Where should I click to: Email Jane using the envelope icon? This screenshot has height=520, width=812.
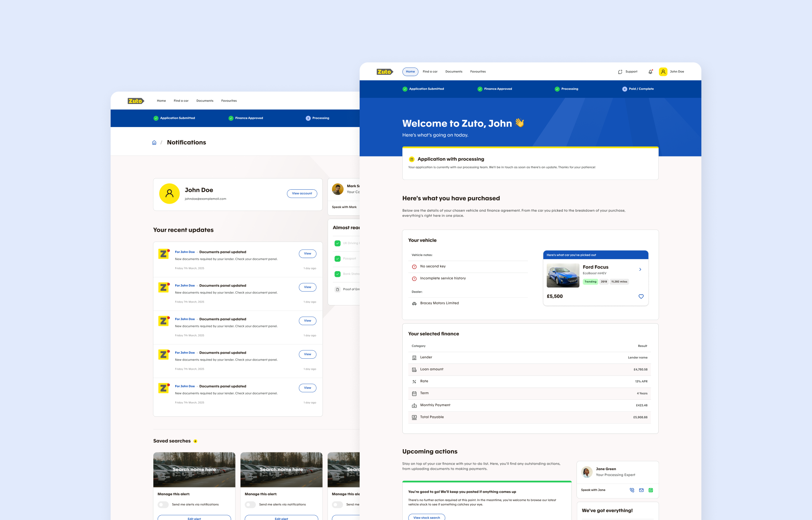click(641, 490)
